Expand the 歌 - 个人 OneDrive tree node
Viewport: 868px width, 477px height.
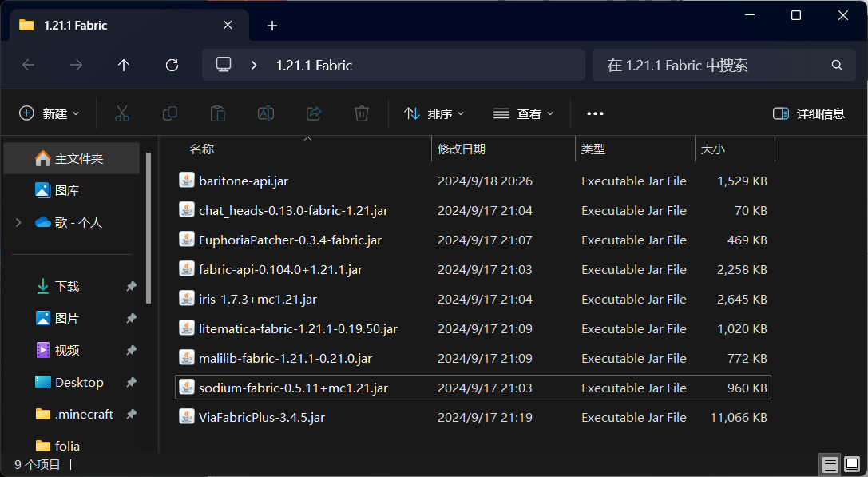coord(18,222)
